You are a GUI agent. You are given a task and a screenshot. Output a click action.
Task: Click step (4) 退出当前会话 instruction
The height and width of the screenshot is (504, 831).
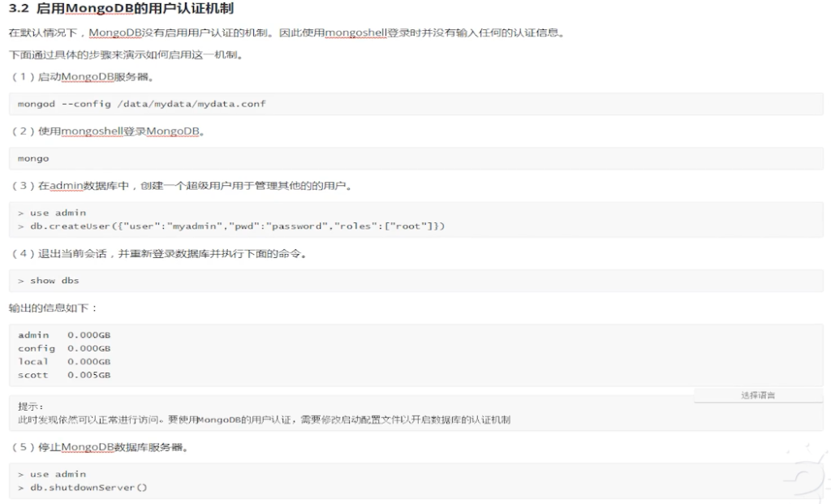click(159, 253)
